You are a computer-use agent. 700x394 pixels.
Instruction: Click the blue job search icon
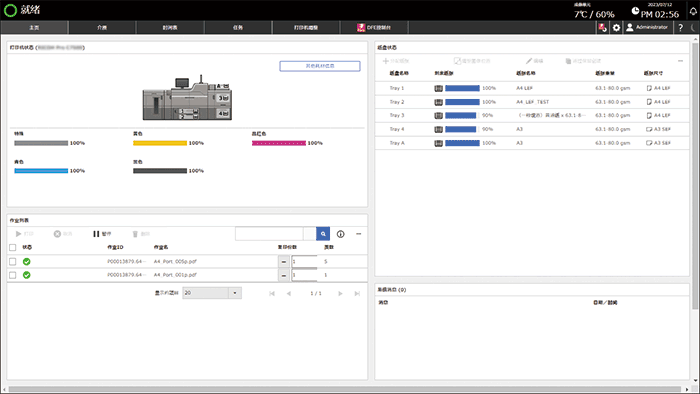323,234
